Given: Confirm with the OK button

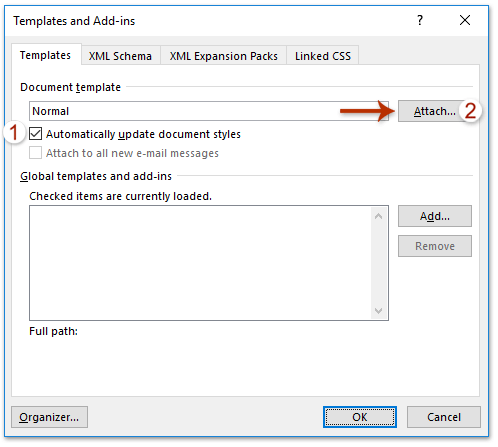Looking at the screenshot, I should pyautogui.click(x=360, y=417).
